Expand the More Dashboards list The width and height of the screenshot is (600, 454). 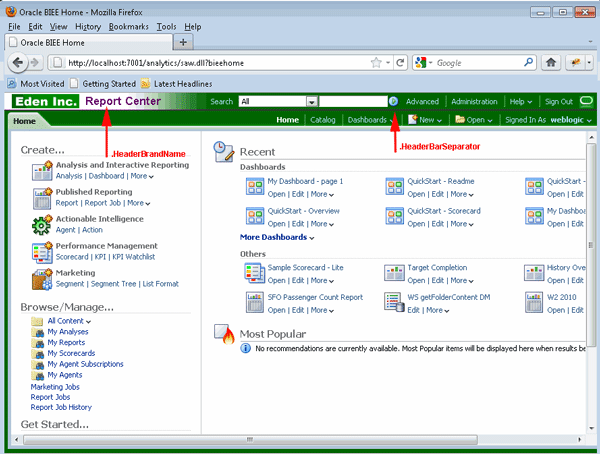click(x=277, y=237)
